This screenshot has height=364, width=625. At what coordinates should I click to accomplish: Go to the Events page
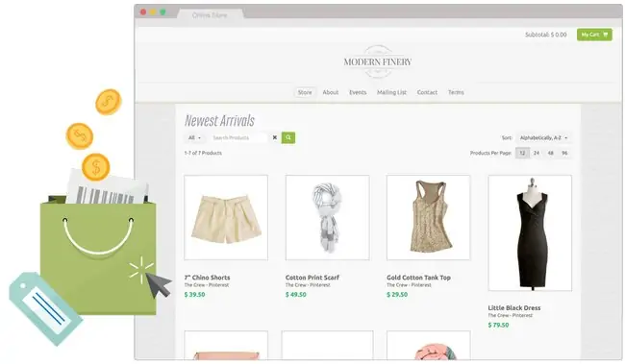[358, 92]
